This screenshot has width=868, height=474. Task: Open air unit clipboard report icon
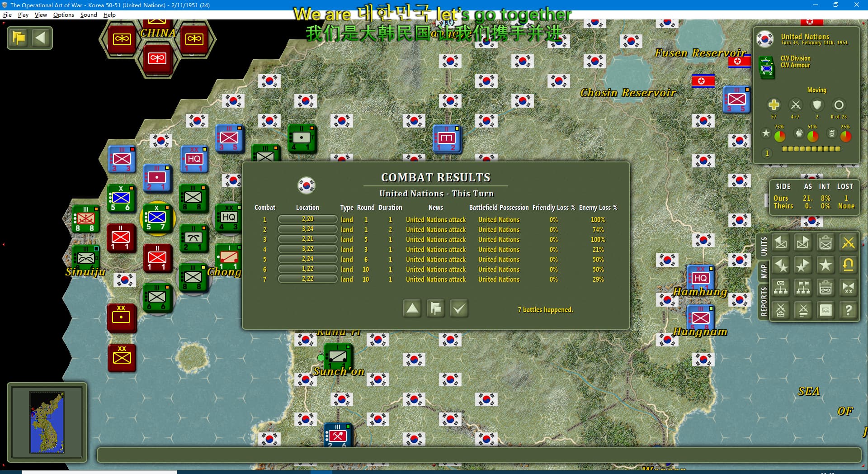pos(826,288)
